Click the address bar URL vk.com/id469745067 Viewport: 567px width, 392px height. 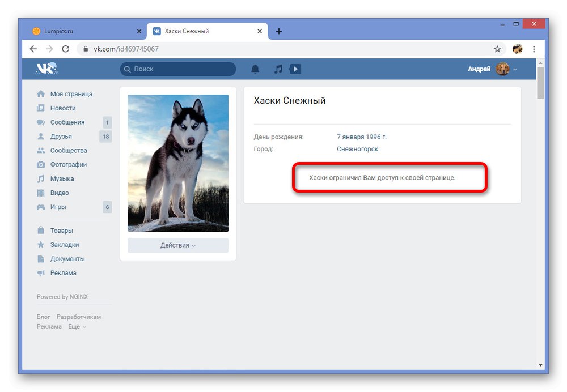(x=126, y=49)
